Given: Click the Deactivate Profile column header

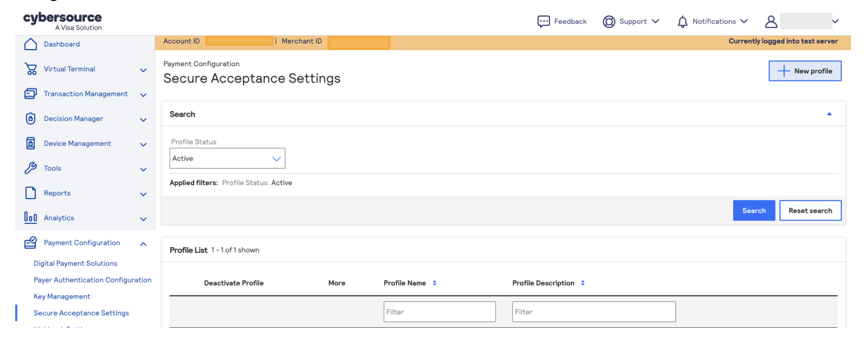Looking at the screenshot, I should [x=234, y=283].
